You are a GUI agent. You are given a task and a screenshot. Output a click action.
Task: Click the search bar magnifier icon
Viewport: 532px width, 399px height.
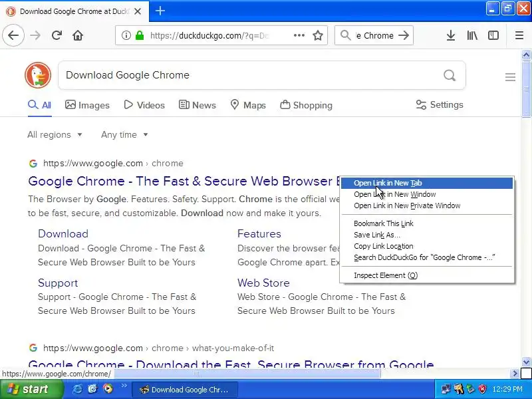coord(345,35)
